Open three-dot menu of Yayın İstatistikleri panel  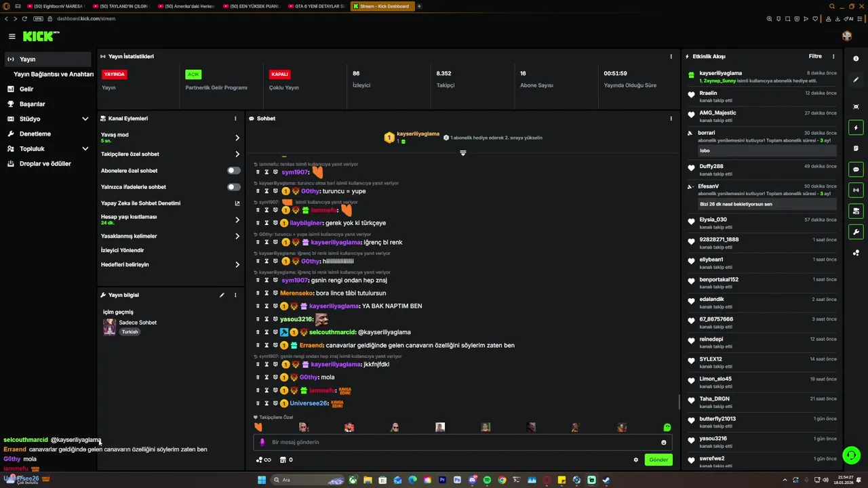click(x=671, y=56)
